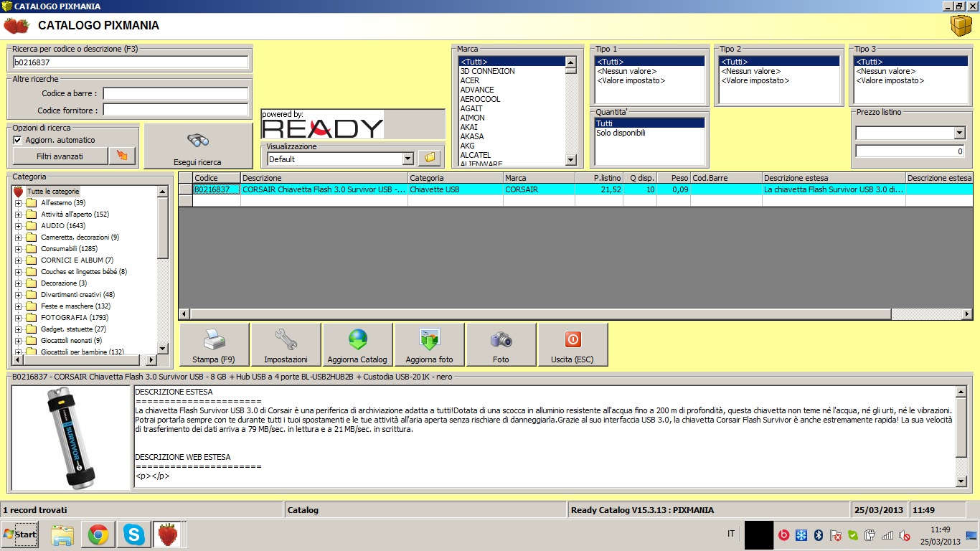Image resolution: width=980 pixels, height=551 pixels.
Task: Click in the Codice a barre field
Action: click(176, 93)
